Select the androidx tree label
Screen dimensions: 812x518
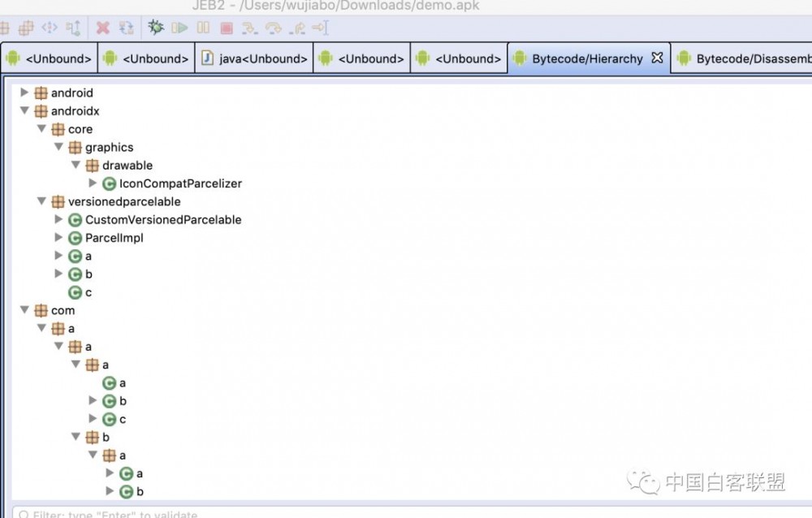coord(75,111)
